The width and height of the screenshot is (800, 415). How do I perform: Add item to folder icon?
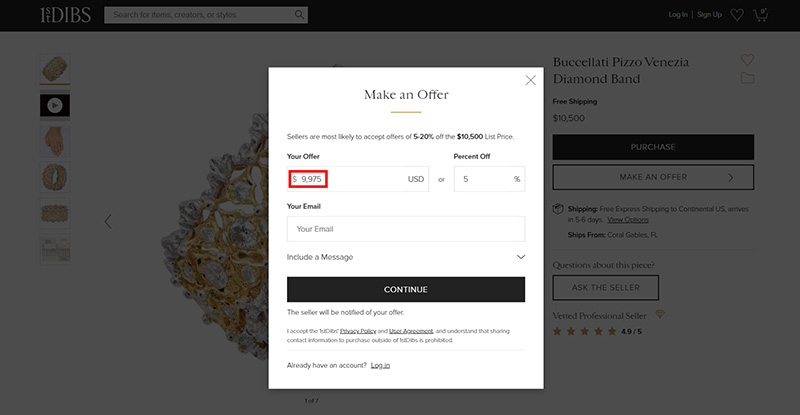coord(747,78)
